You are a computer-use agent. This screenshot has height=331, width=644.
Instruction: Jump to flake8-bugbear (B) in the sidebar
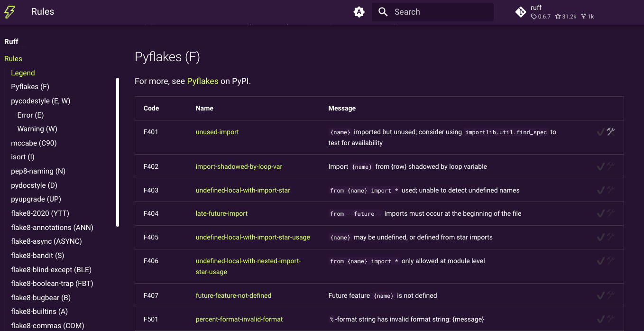click(41, 298)
